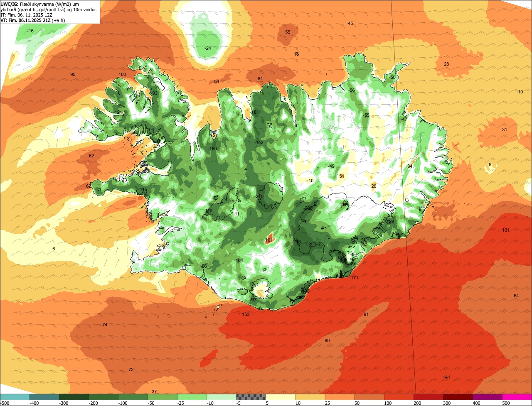Click the "90" flux value on the map

[x=327, y=340]
